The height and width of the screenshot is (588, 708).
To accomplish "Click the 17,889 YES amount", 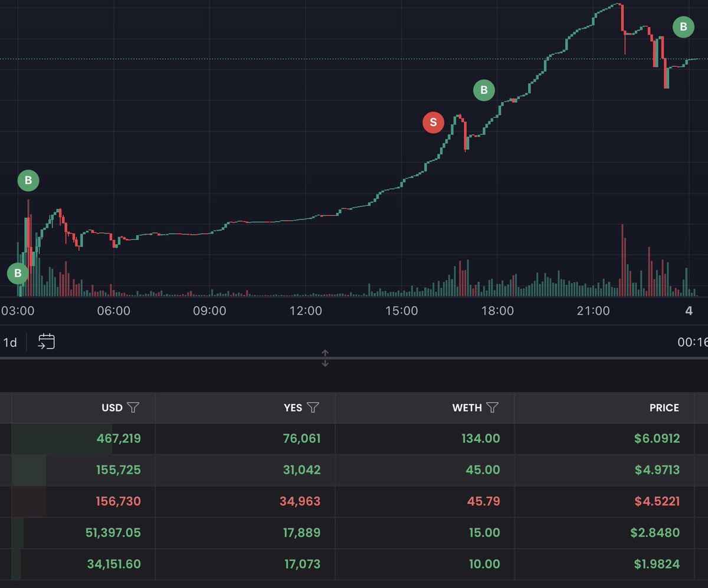I will (301, 533).
